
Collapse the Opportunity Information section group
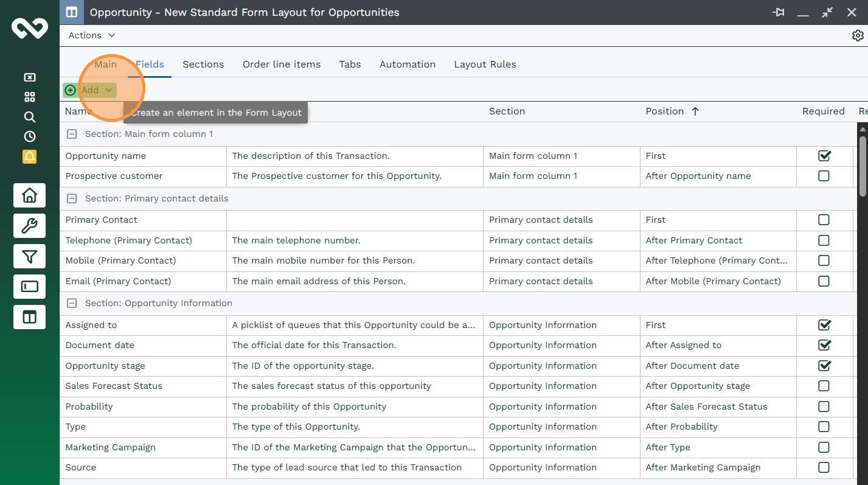click(x=72, y=303)
